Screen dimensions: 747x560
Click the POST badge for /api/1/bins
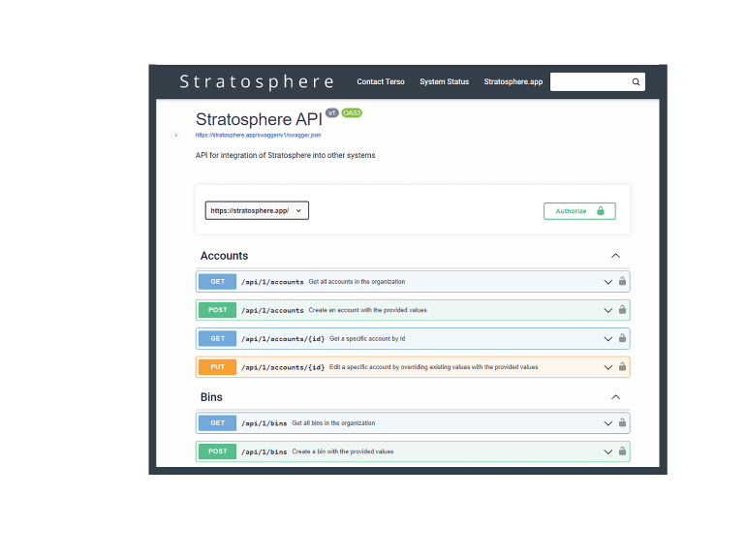[217, 451]
